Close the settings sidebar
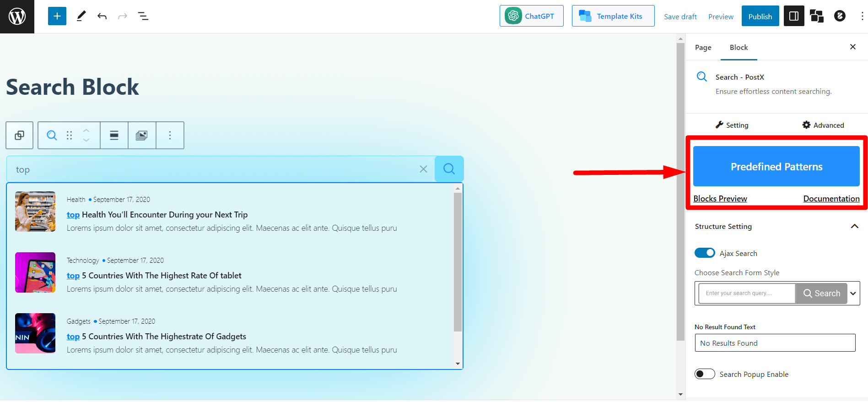868x402 pixels. click(853, 47)
